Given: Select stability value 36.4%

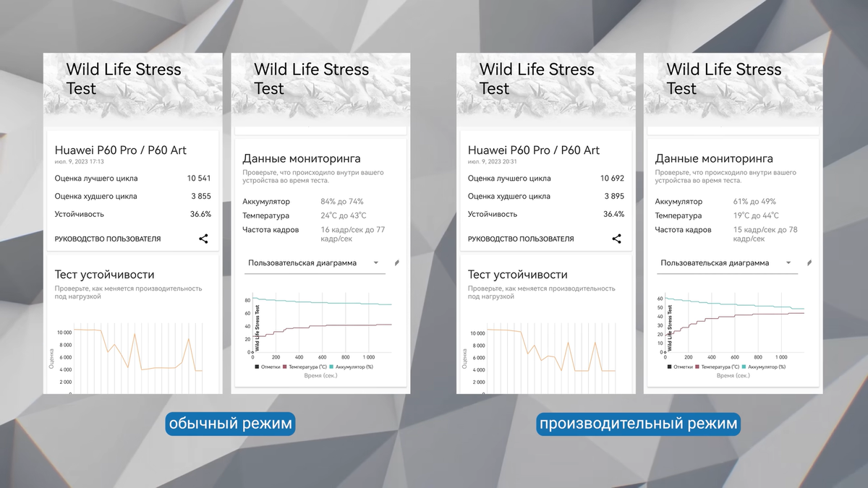Looking at the screenshot, I should click(613, 214).
